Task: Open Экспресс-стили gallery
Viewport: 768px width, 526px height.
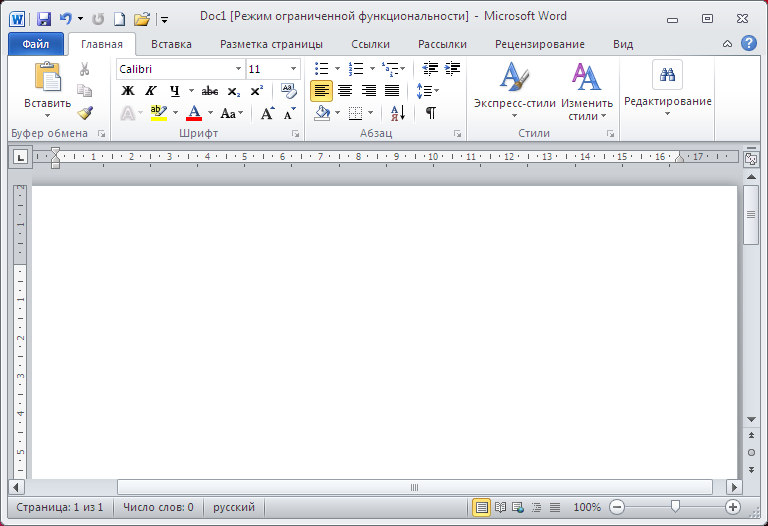Action: [514, 91]
